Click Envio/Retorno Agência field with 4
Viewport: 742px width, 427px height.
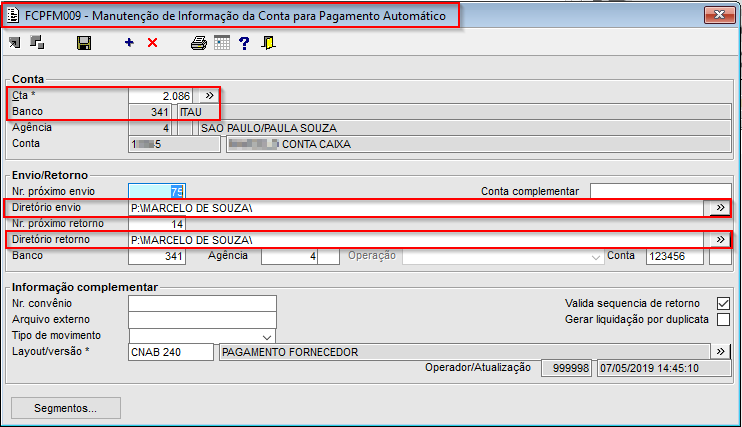289,256
